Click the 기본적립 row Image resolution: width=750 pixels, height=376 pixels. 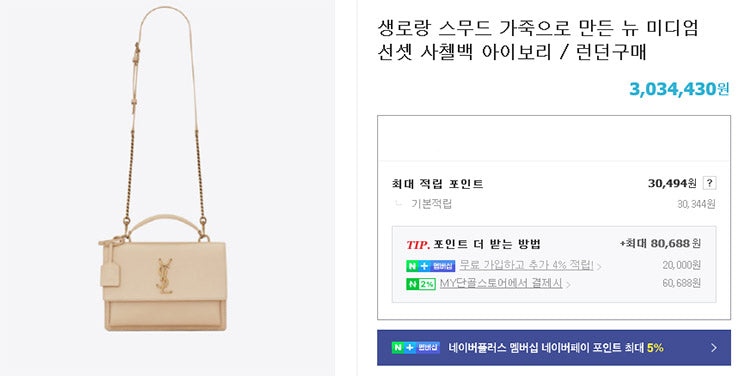pos(553,204)
